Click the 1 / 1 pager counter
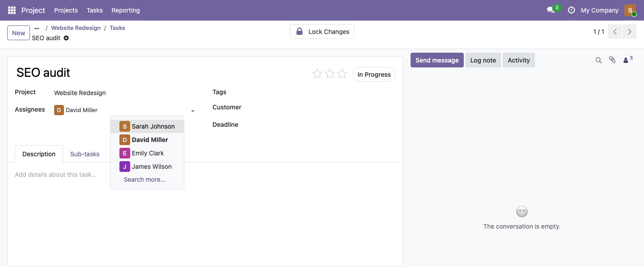Screen dimensions: 644x267 (x=598, y=32)
